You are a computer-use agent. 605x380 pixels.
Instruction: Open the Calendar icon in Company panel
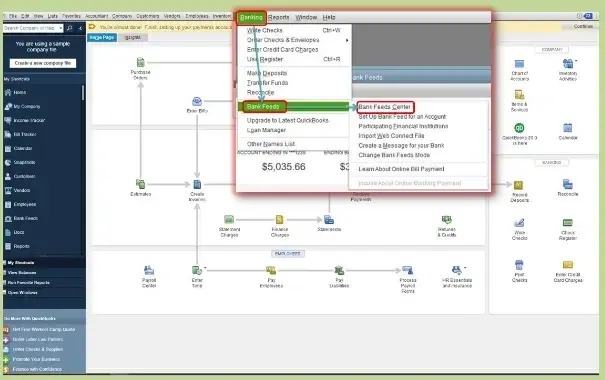[568, 128]
